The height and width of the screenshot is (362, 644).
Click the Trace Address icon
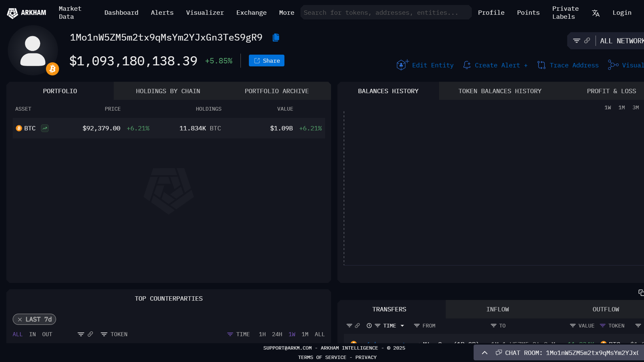click(541, 65)
